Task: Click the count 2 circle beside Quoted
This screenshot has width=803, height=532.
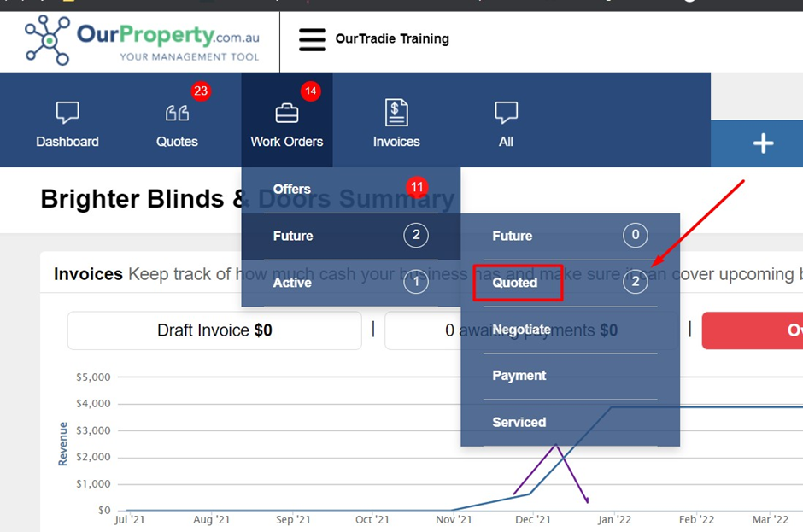Action: tap(635, 282)
